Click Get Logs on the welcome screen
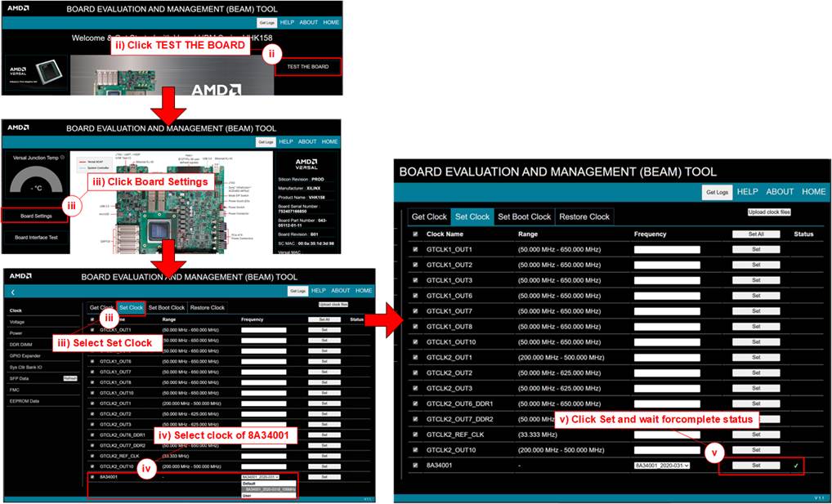Image resolution: width=832 pixels, height=504 pixels. (267, 22)
